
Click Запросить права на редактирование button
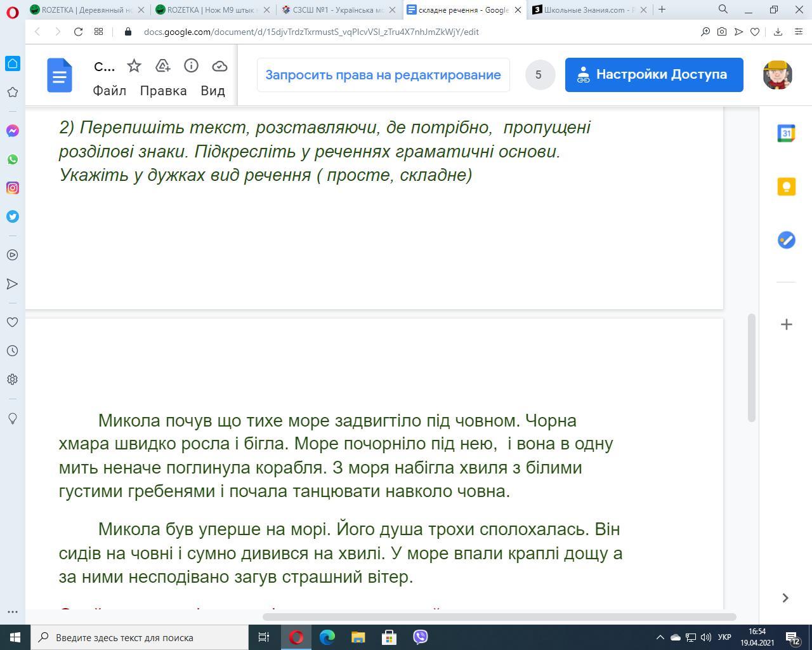click(383, 75)
